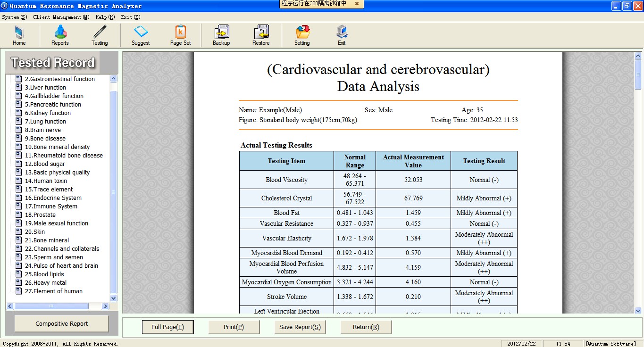644x347 pixels.
Task: Click the title bar application icon
Action: (x=4, y=6)
